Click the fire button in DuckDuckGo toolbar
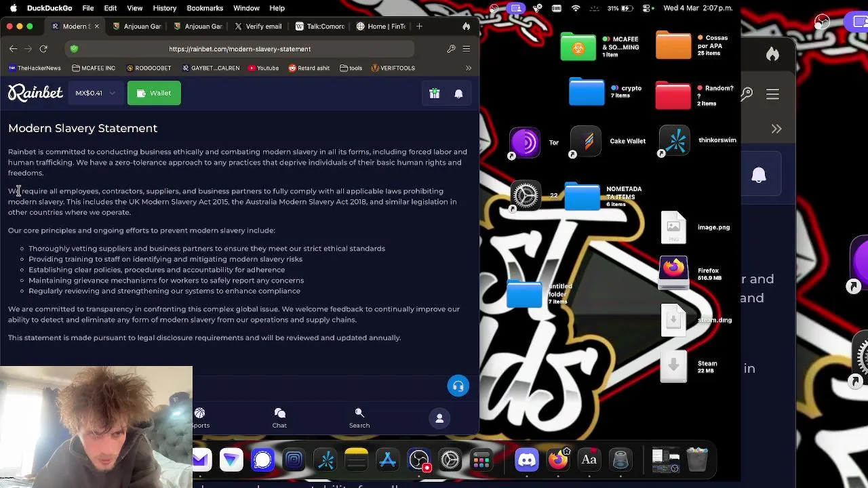Screen dimensions: 868x488 pyautogui.click(x=466, y=26)
